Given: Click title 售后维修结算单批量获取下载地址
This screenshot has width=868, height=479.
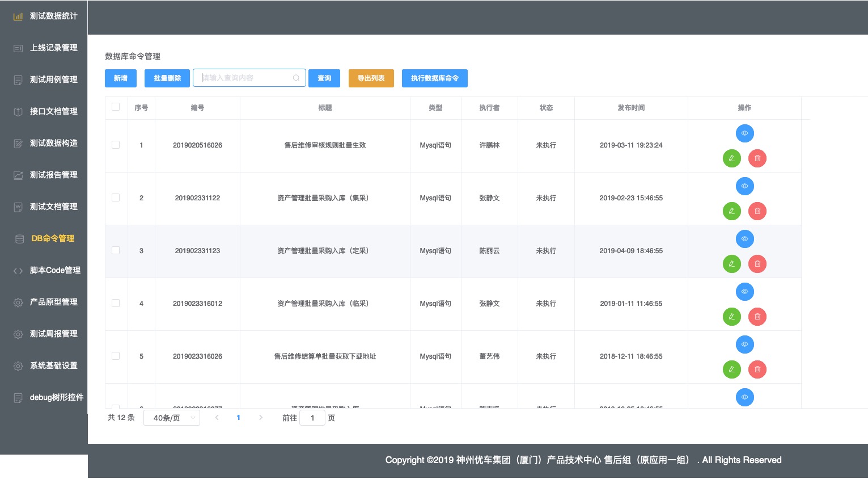Looking at the screenshot, I should pos(325,356).
